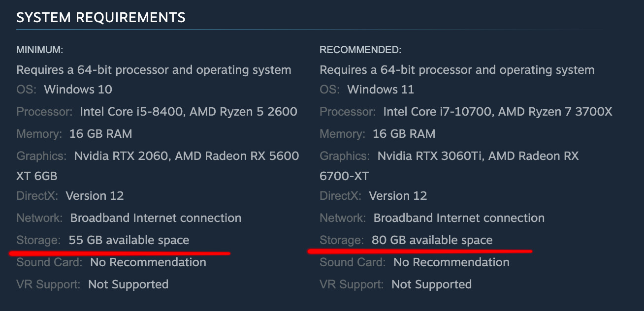Click recommended DirectX Version 12 text
The image size is (644, 311).
pyautogui.click(x=398, y=196)
